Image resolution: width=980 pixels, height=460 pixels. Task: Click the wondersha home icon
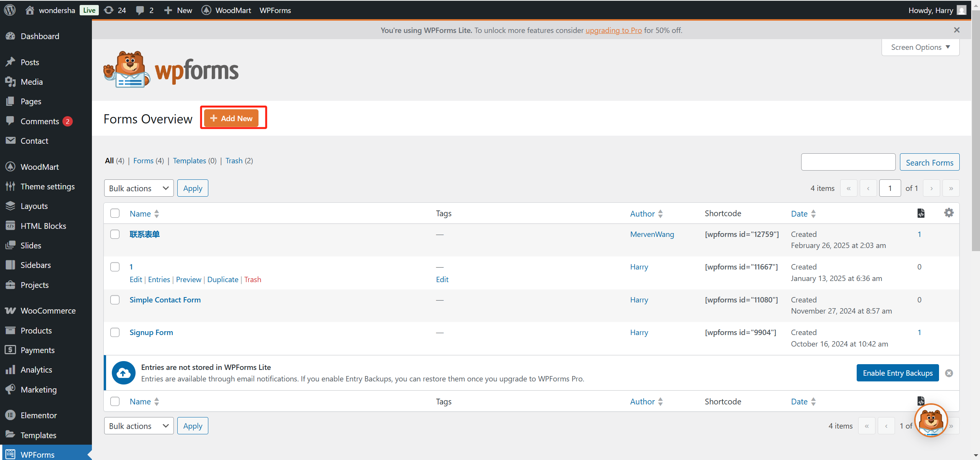coord(30,10)
